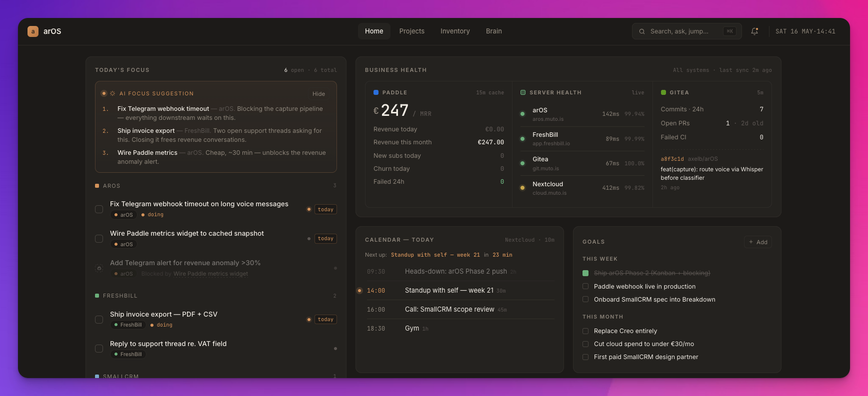This screenshot has width=868, height=396.
Task: Click today badge on Fix Telegram webhook task
Action: click(325, 209)
